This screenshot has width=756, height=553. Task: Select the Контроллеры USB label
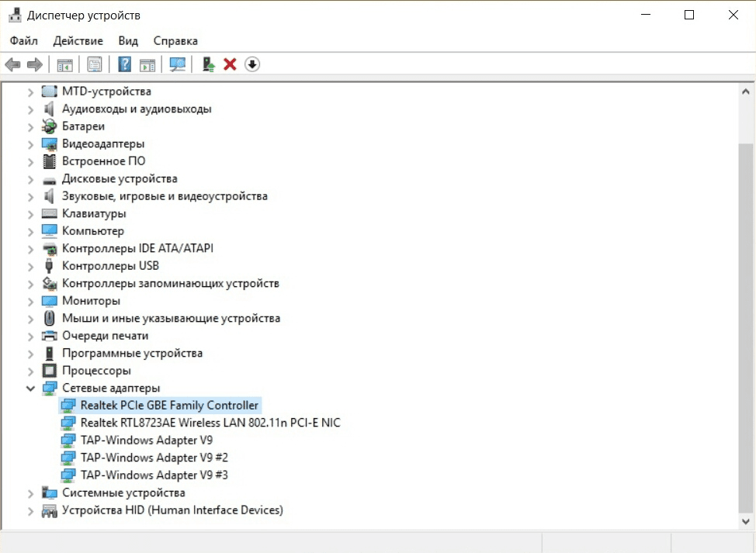point(110,266)
